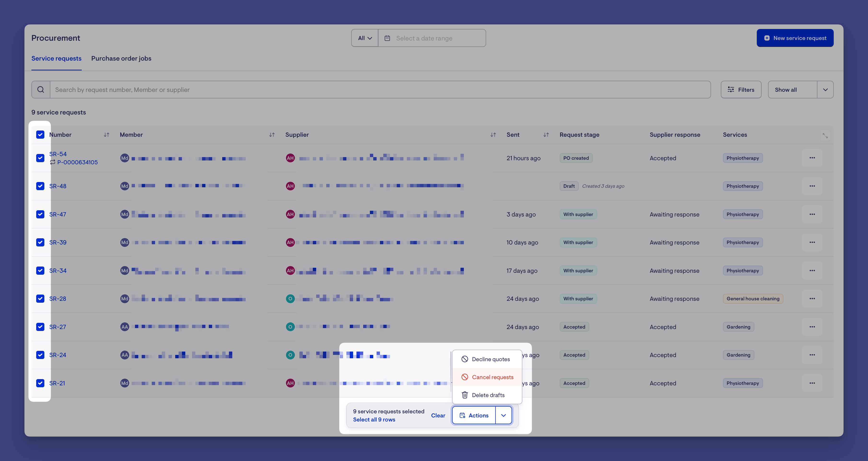This screenshot has width=868, height=461.
Task: Open the SR-28 row three-dot menu
Action: (812, 298)
